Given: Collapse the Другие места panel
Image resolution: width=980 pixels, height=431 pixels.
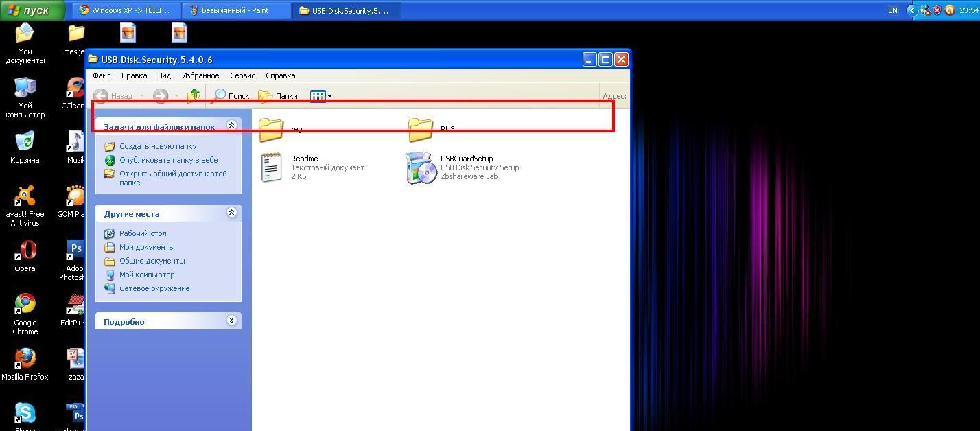Looking at the screenshot, I should (x=231, y=213).
